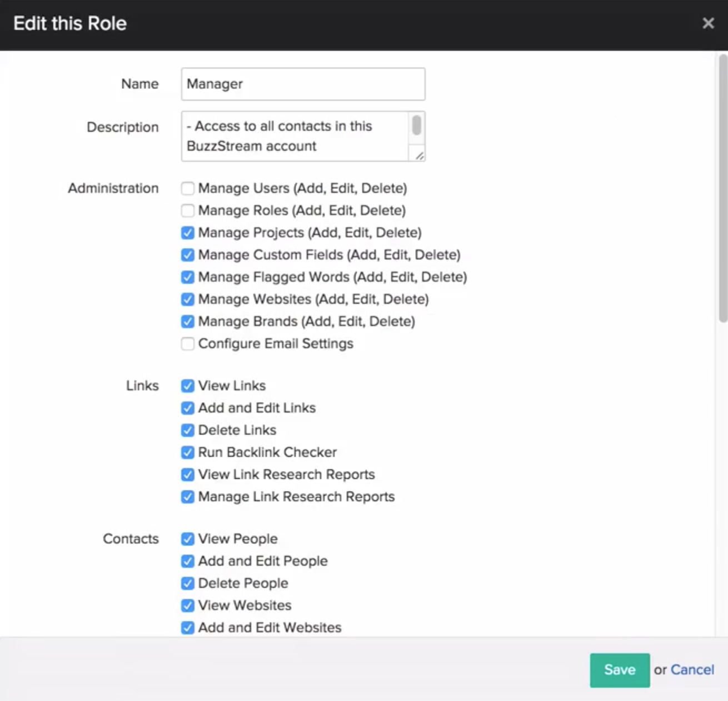Uncheck Delete People permission
The width and height of the screenshot is (728, 701).
[188, 584]
